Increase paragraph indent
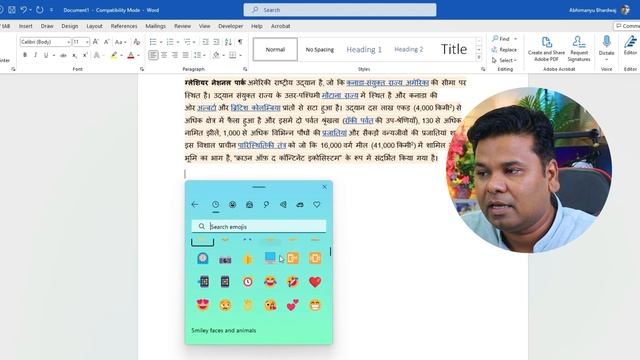 click(216, 42)
